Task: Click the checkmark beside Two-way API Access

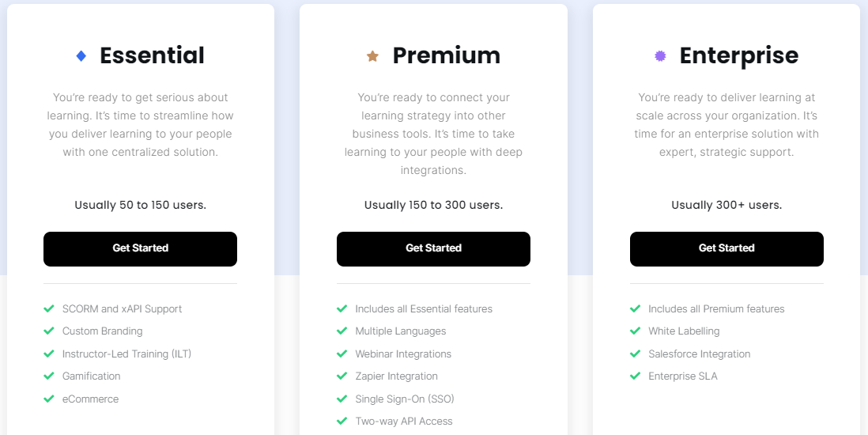Action: point(342,422)
